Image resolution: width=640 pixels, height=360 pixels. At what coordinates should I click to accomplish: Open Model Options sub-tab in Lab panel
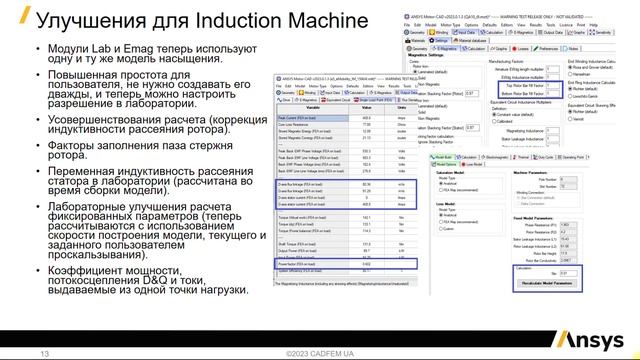click(x=444, y=164)
